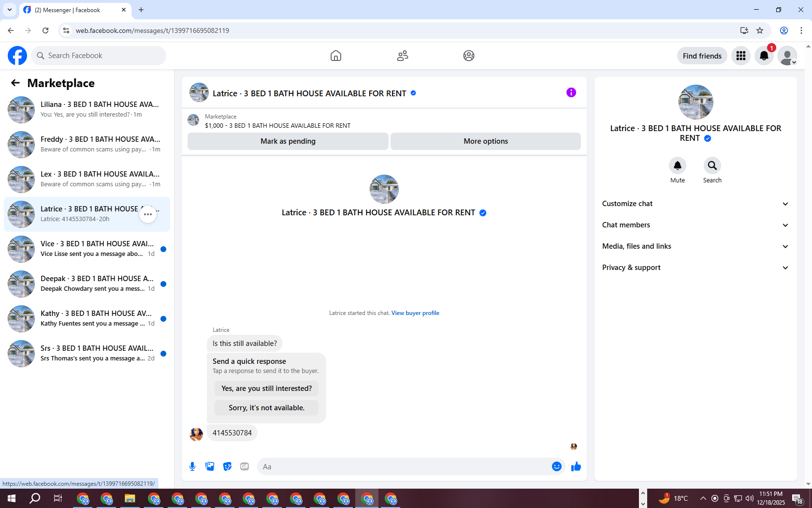
Task: Click Latrice's avatar beside message 4145530784
Action: (x=196, y=434)
